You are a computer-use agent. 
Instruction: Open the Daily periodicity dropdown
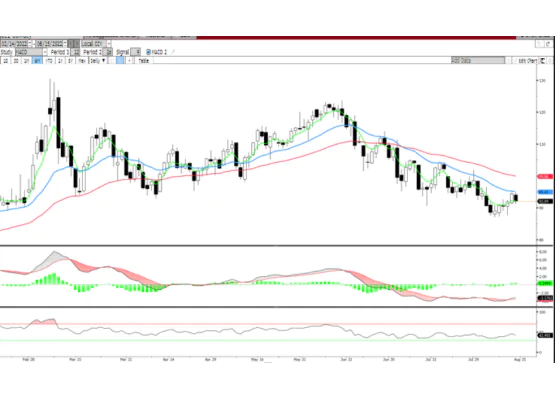pyautogui.click(x=98, y=61)
